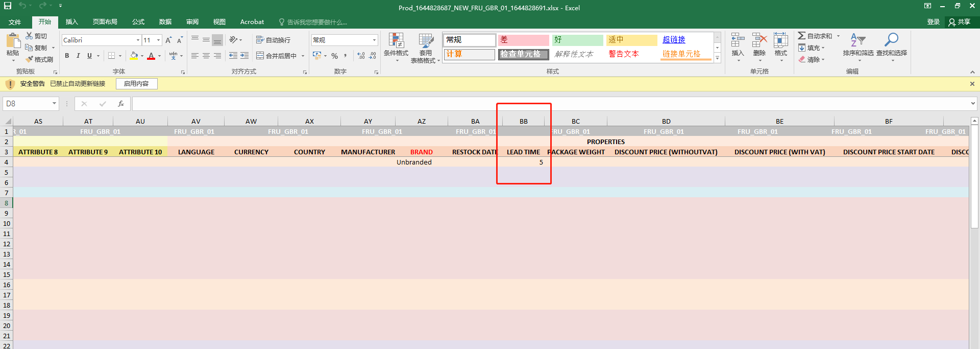This screenshot has height=349, width=980.
Task: Decrease decimal places
Action: tap(373, 56)
